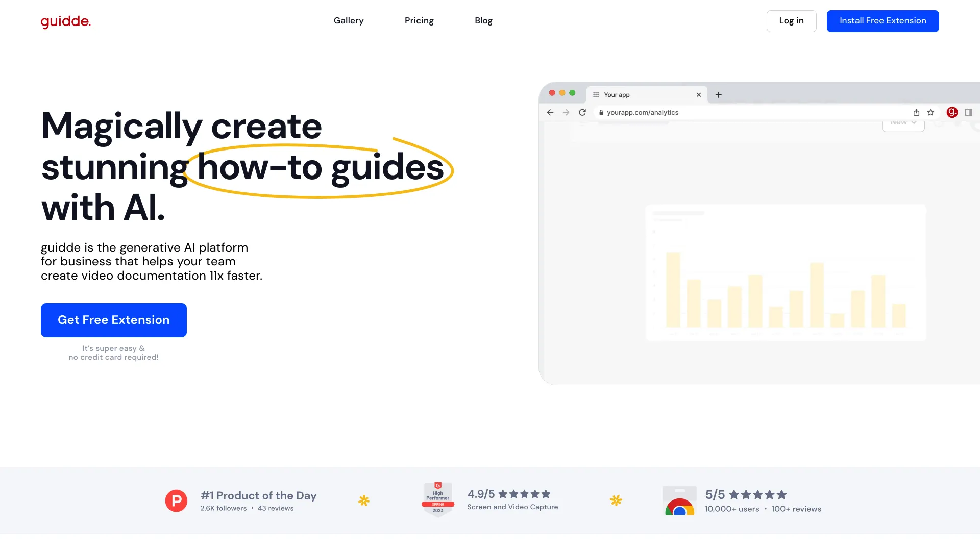980x551 pixels.
Task: Click '100+ reviews' text
Action: click(x=796, y=509)
